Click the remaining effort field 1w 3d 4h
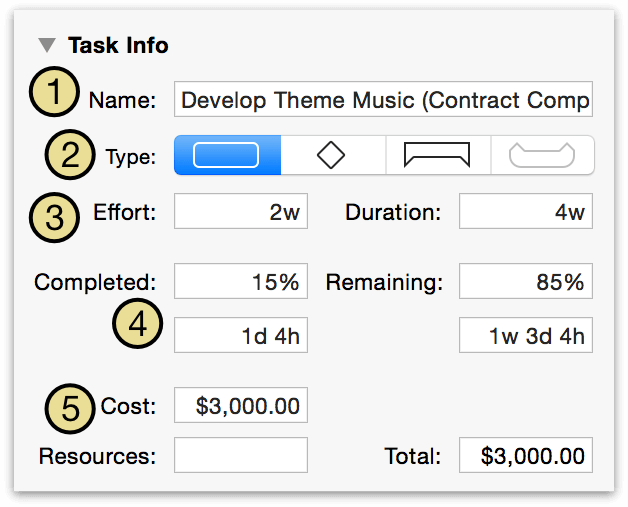 point(526,335)
